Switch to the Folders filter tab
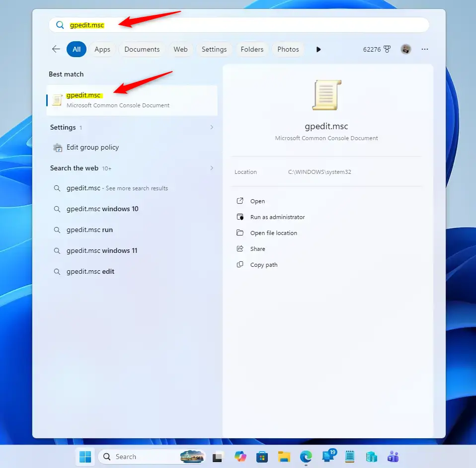 (x=252, y=49)
